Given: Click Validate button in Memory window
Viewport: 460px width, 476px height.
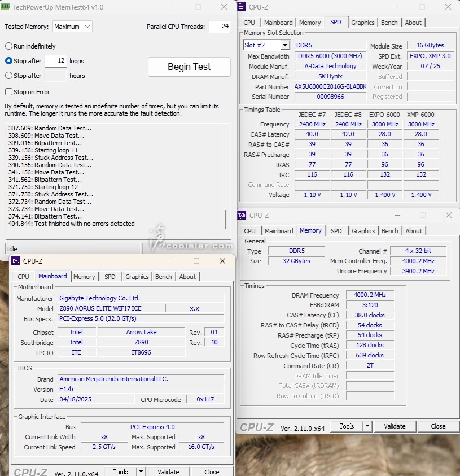Looking at the screenshot, I should coord(395,426).
